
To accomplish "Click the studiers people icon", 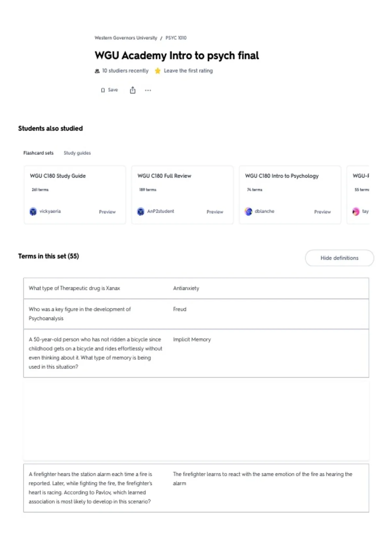I will (97, 71).
